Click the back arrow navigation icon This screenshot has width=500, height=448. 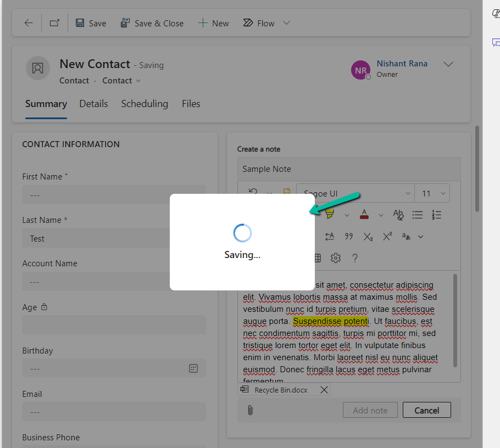click(x=28, y=23)
